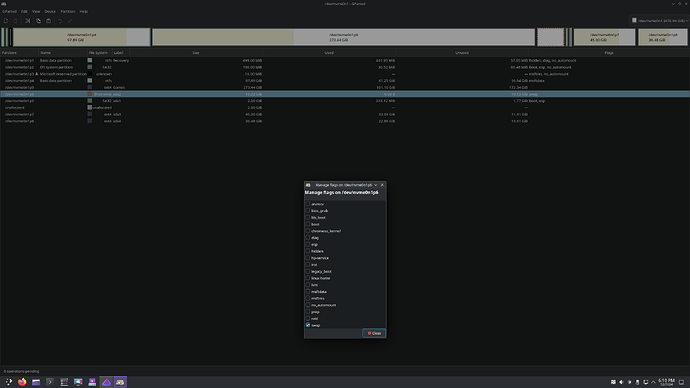
Task: Enable the boot flag checkbox
Action: tap(308, 224)
